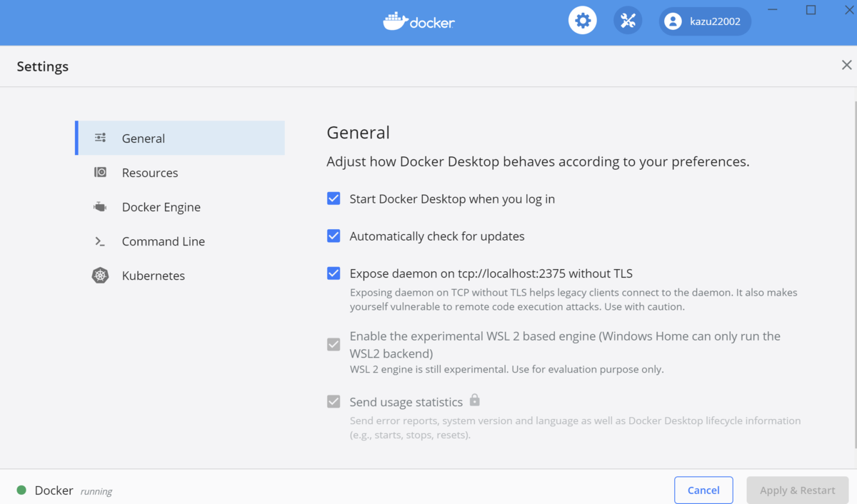Screen dimensions: 857x504
Task: Click 'WSL 2 engine is still experimental' note
Action: click(x=506, y=369)
